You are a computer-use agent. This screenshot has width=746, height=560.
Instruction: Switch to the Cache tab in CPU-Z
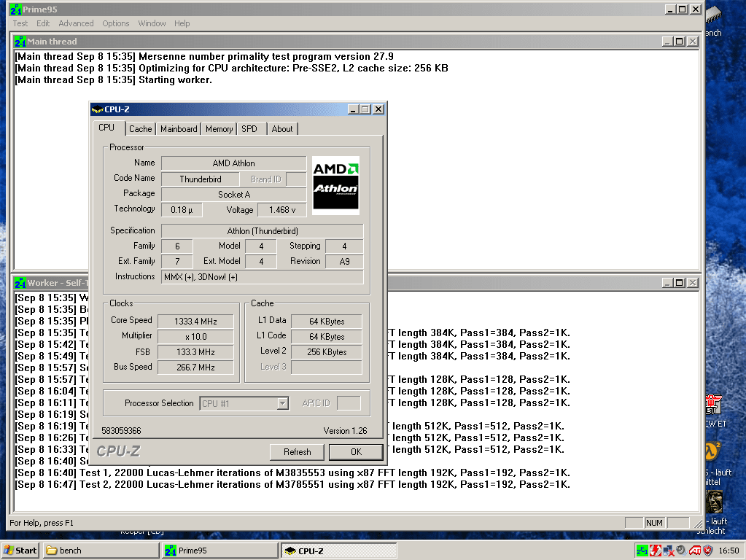click(x=140, y=129)
